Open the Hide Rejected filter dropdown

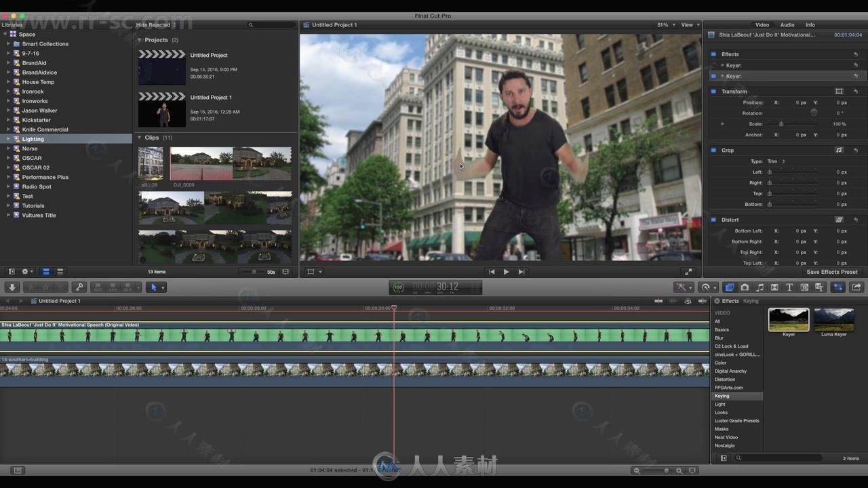tap(155, 25)
